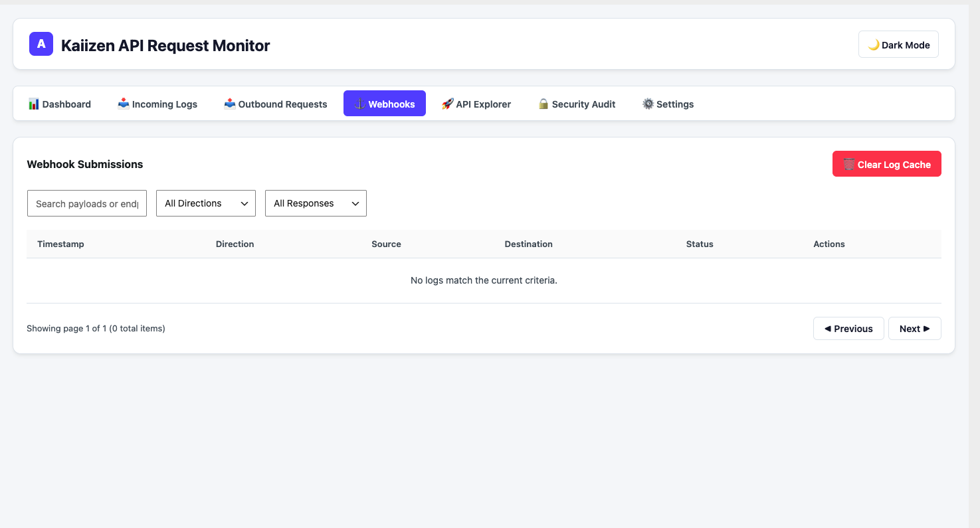Click the "No logs match the current criteria." message
Screen dimensions: 980x528
pos(484,280)
